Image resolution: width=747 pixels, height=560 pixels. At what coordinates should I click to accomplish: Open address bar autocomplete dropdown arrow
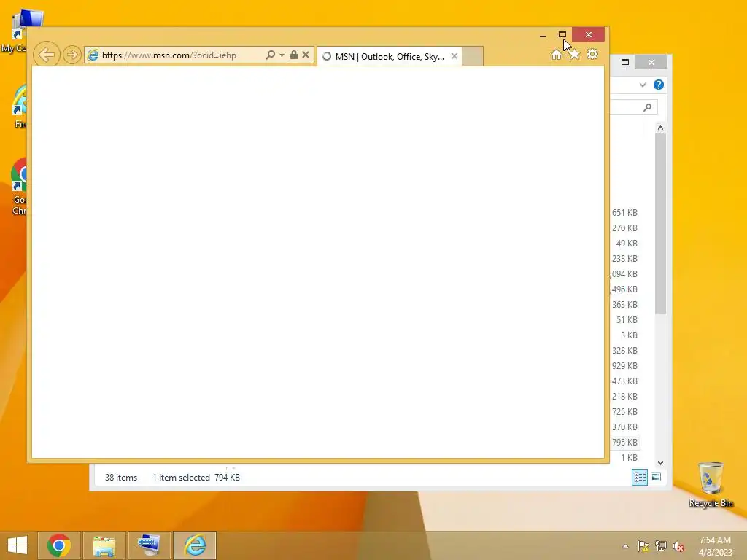click(x=282, y=55)
